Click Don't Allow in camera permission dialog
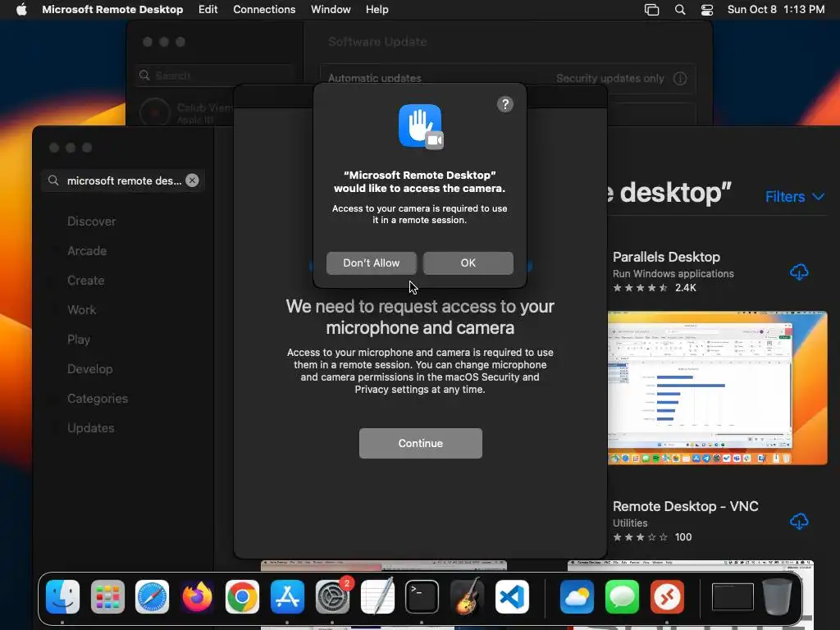Image resolution: width=840 pixels, height=630 pixels. coord(372,263)
